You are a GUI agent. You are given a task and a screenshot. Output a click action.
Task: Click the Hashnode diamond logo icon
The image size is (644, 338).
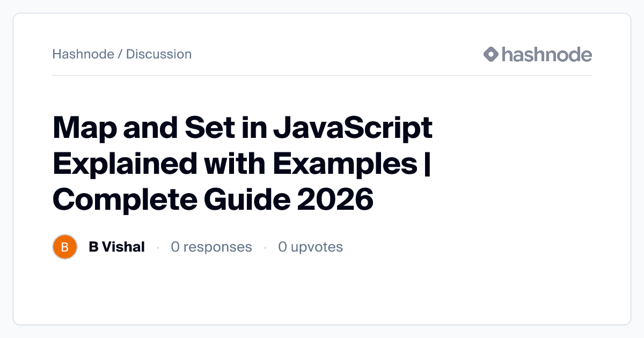click(491, 54)
